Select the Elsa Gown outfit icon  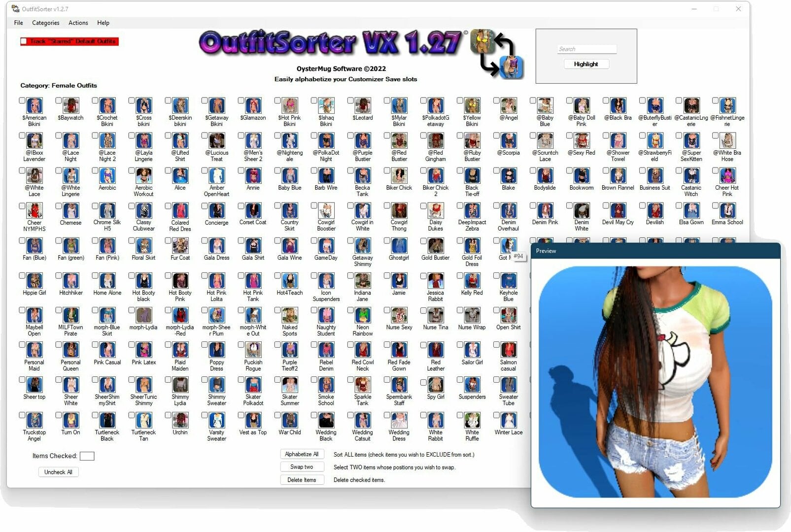point(691,211)
